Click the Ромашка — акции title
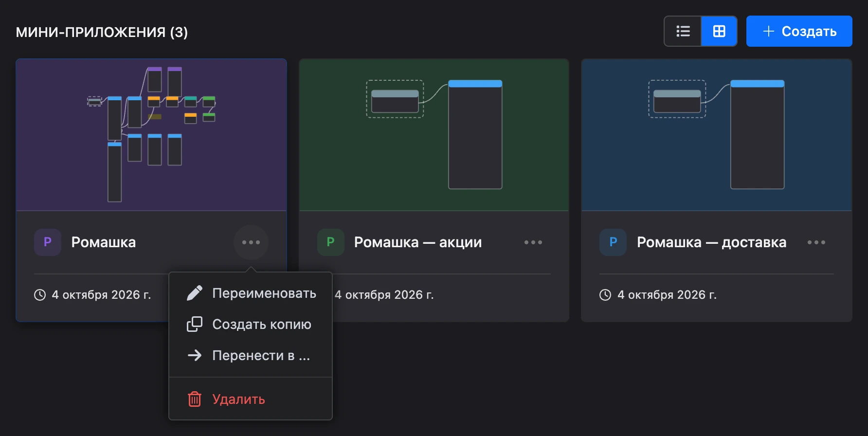Image resolution: width=868 pixels, height=436 pixels. coord(418,242)
